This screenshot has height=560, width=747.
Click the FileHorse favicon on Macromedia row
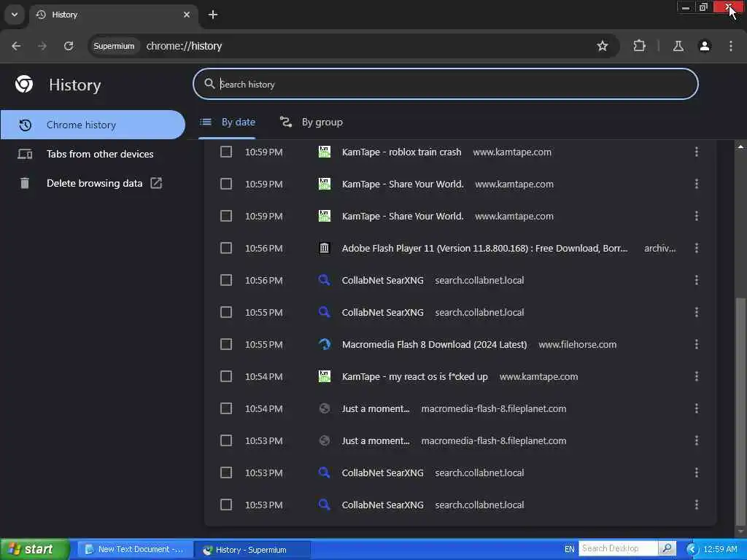(324, 344)
